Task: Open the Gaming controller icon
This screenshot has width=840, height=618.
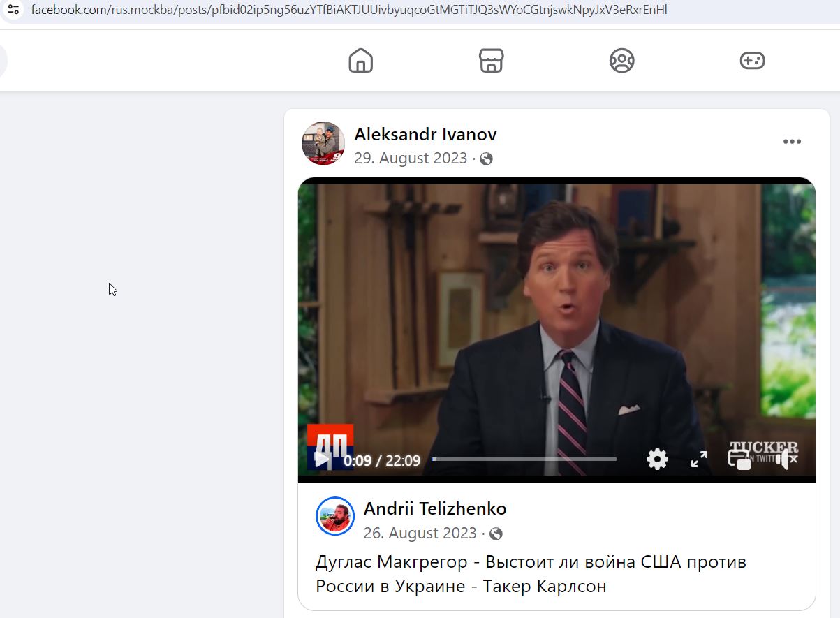Action: 752,61
